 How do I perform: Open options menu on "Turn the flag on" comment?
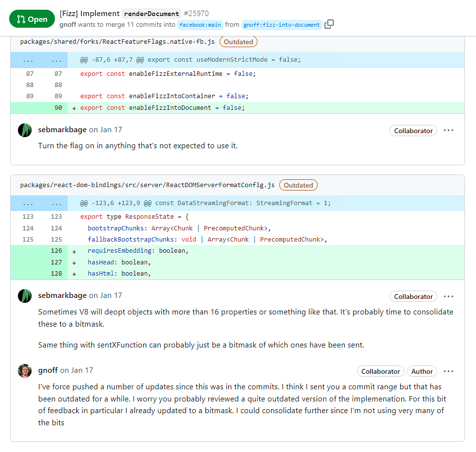[x=448, y=131]
